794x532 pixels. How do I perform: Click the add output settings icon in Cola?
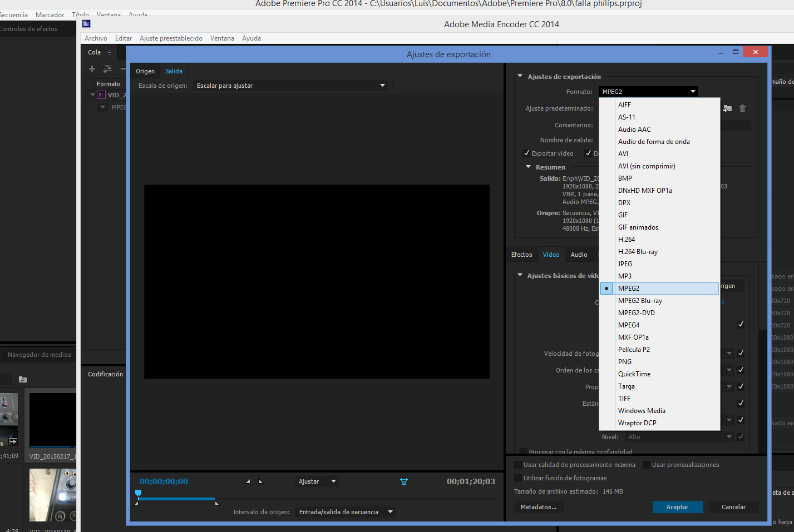tap(107, 69)
